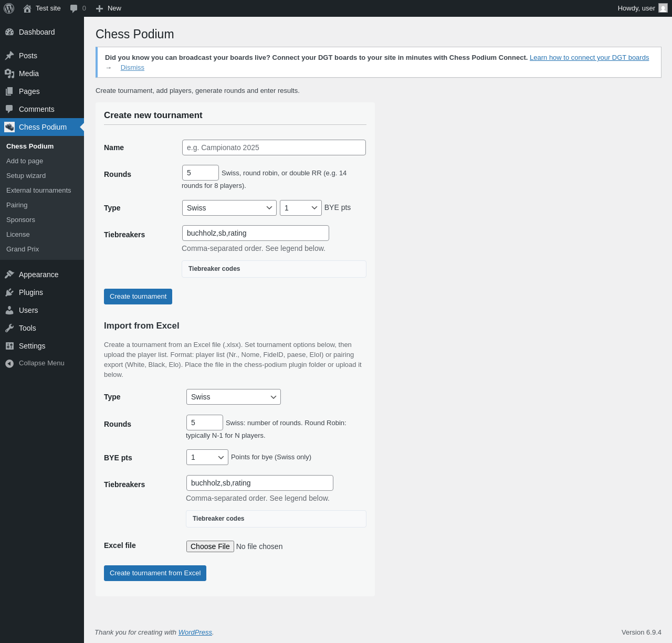The height and width of the screenshot is (643, 672).
Task: Open the Type dropdown under Import from Excel
Action: 234,397
